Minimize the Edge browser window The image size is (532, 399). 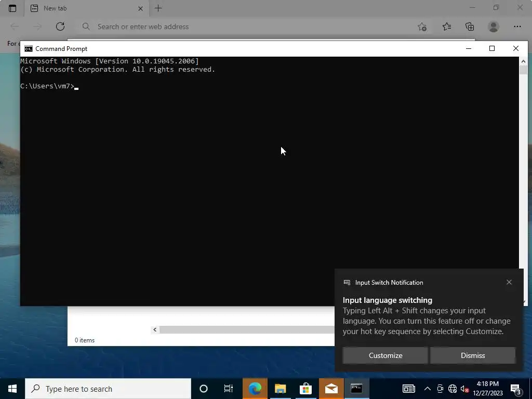tap(472, 7)
